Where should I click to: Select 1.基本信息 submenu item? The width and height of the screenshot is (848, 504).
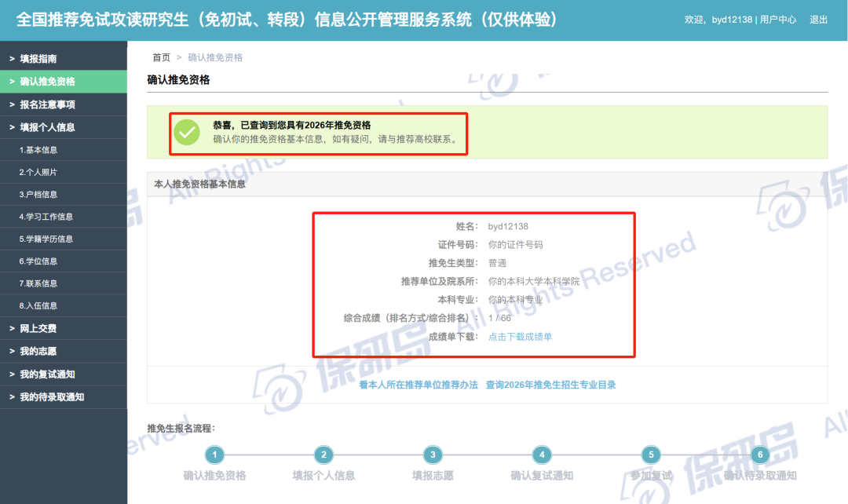tap(38, 150)
